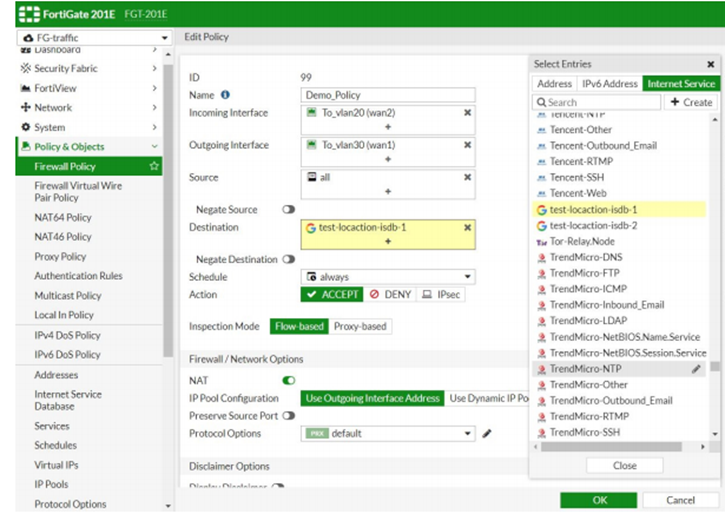725x514 pixels.
Task: Click the OK button
Action: 598,500
